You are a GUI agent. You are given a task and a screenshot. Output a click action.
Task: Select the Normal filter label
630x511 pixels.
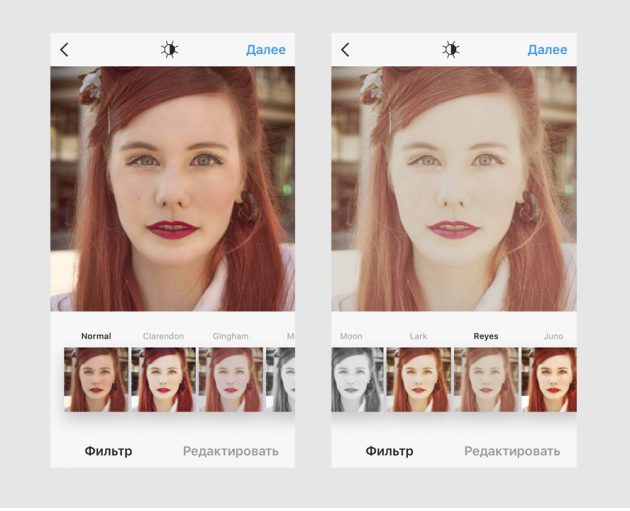point(96,336)
